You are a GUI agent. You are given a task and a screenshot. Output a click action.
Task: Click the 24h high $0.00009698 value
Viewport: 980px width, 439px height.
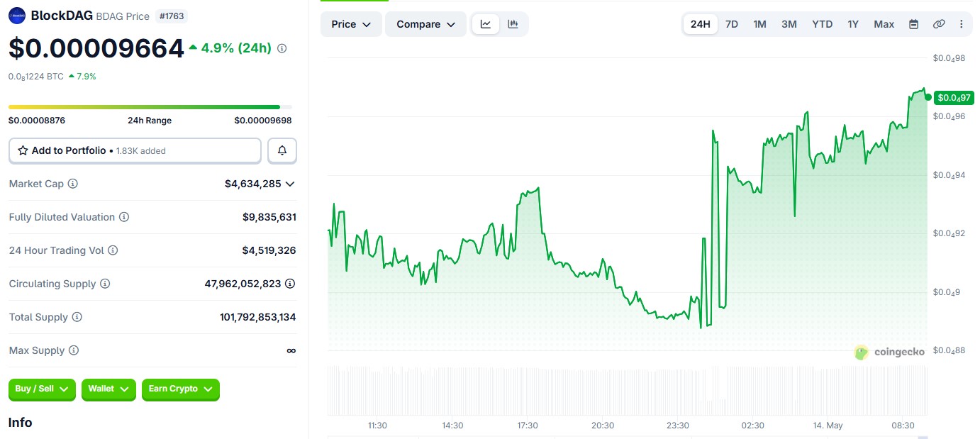pyautogui.click(x=263, y=121)
